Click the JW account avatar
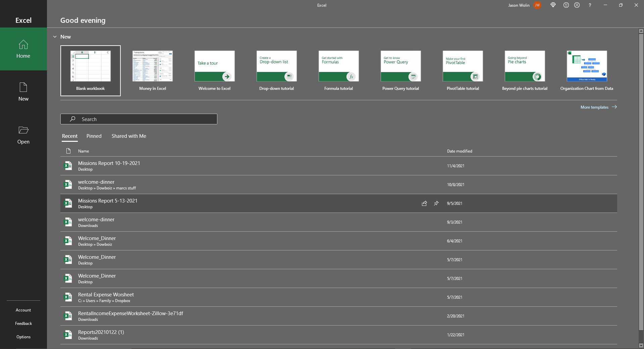644x349 pixels. [537, 5]
